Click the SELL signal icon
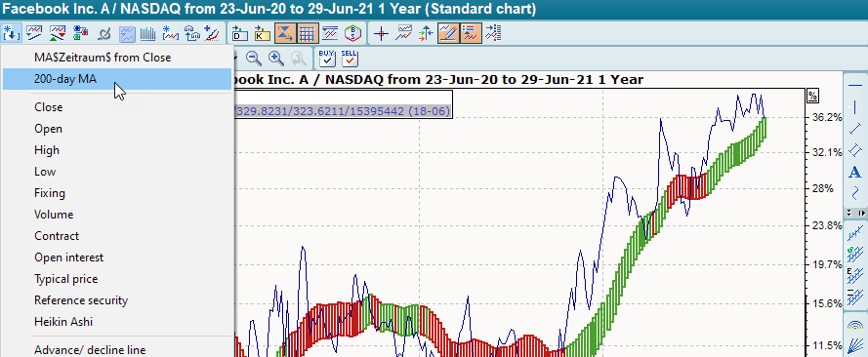868x357 pixels. [x=350, y=58]
